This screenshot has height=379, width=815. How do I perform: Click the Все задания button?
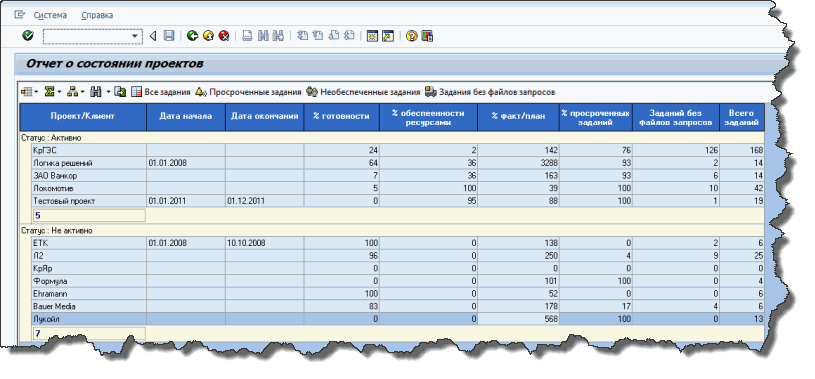click(161, 92)
